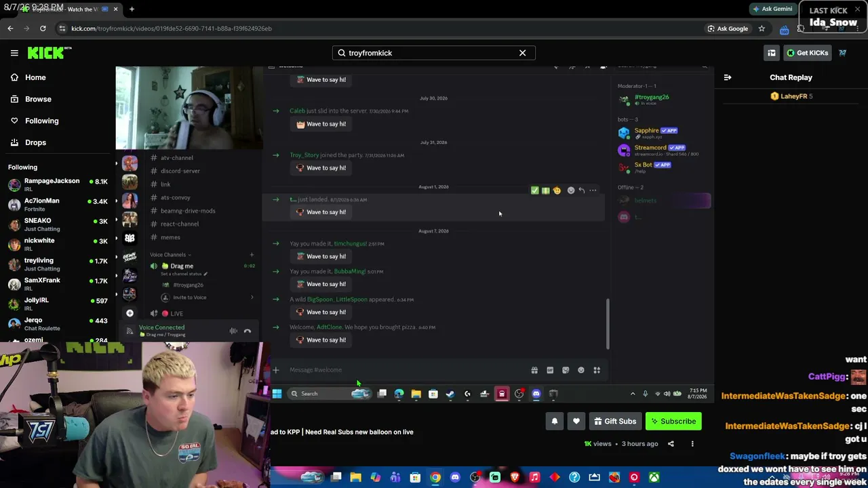Show hidden icons in streamed system tray
This screenshot has width=868, height=488.
633,394
